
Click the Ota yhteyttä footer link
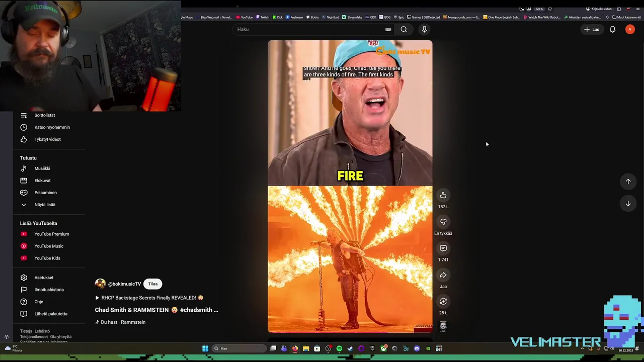click(x=61, y=337)
